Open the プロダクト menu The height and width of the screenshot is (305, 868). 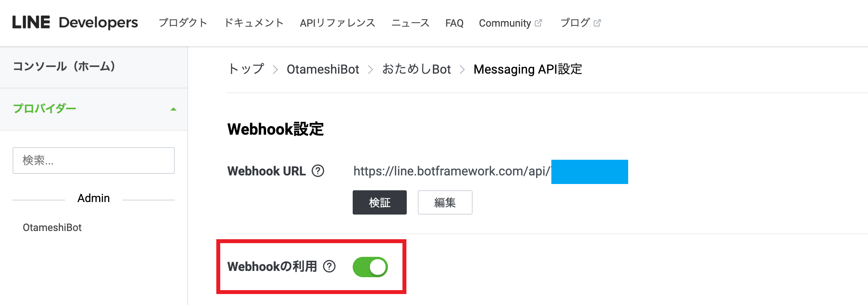[x=183, y=23]
